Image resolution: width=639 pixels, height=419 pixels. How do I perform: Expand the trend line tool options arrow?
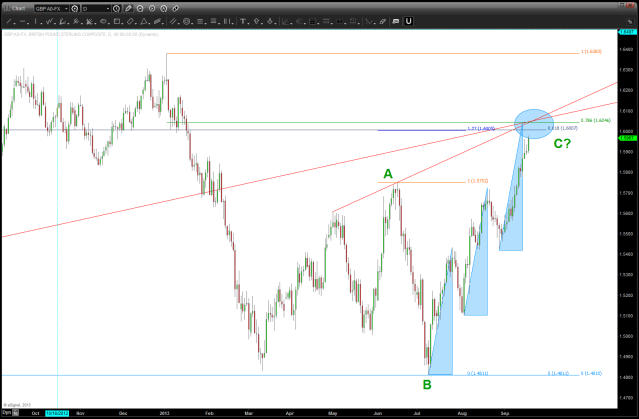pos(14,23)
